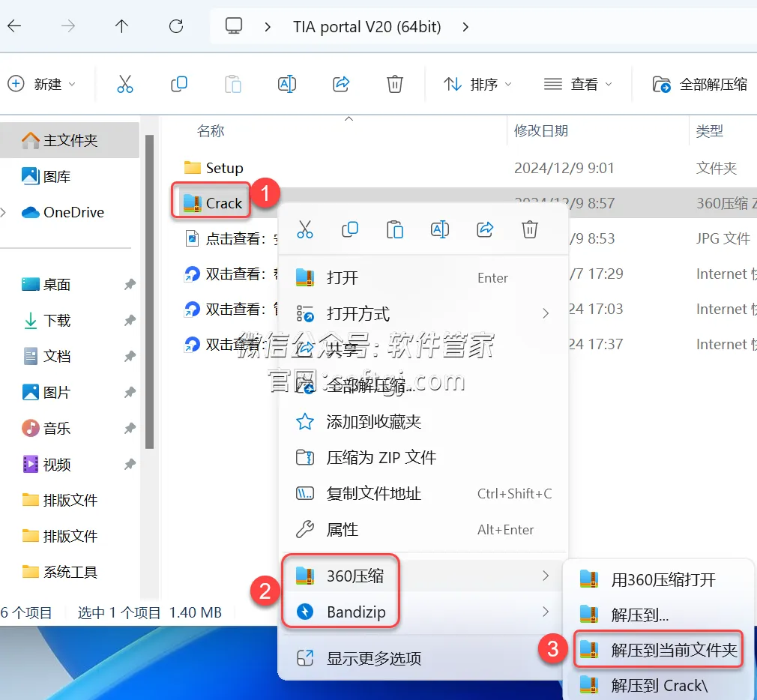This screenshot has height=700, width=757.
Task: Choose 解压到当前文件夹
Action: pos(659,650)
